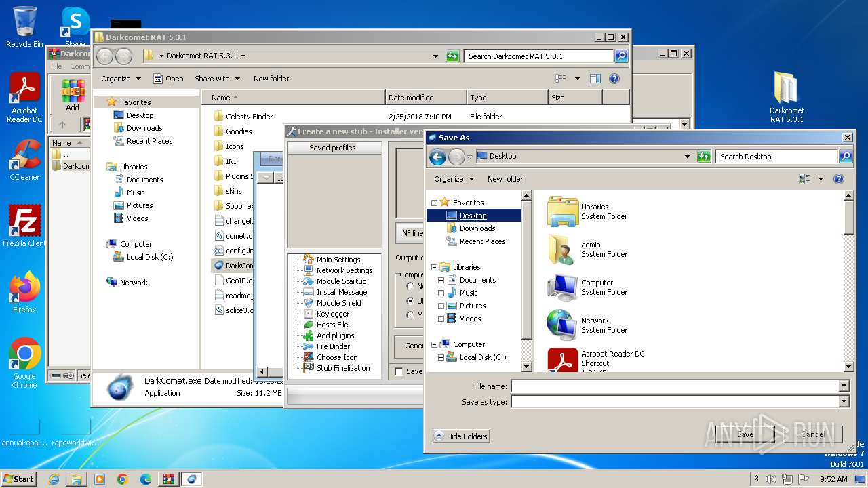Image resolution: width=868 pixels, height=488 pixels.
Task: Collapse Favorites in Save As tree
Action: [x=434, y=203]
